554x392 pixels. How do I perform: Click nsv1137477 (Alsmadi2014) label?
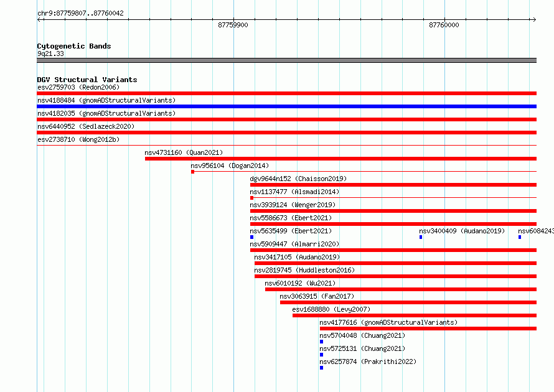click(294, 192)
